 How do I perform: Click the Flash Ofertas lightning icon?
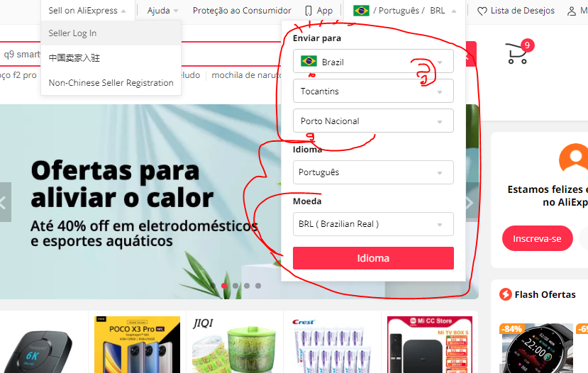coord(505,294)
